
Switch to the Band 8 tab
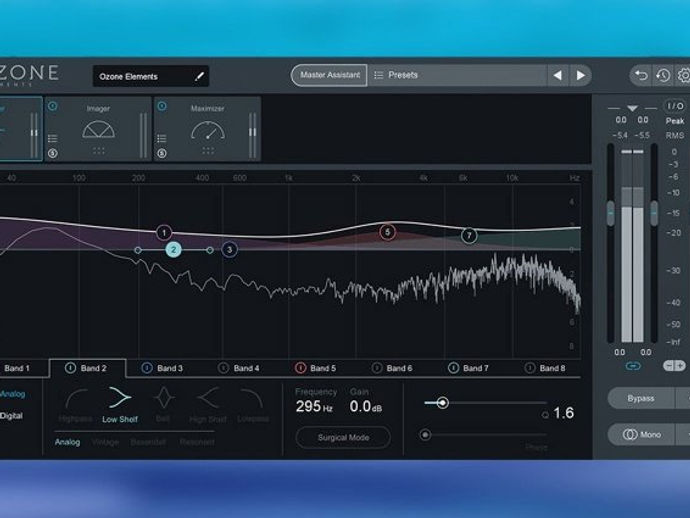pos(546,368)
